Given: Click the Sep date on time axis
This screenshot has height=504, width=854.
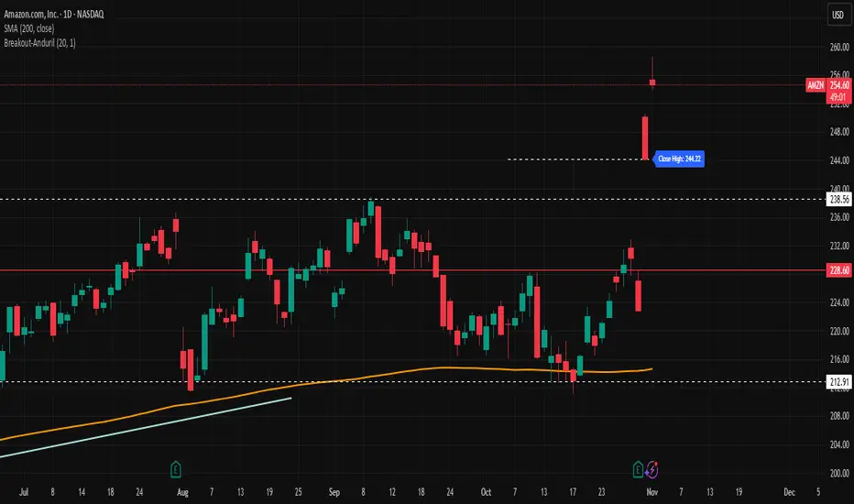Looking at the screenshot, I should 334,492.
